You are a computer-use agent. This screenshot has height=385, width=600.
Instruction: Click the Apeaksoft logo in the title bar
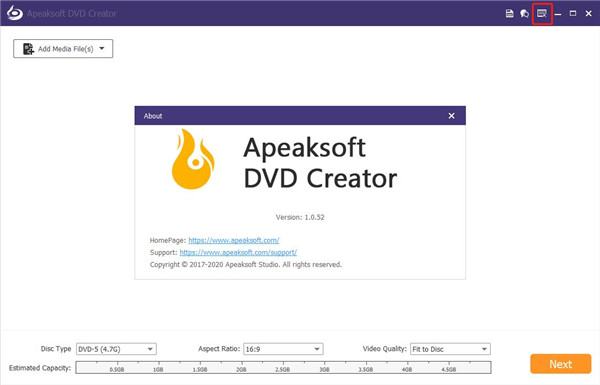(x=15, y=13)
